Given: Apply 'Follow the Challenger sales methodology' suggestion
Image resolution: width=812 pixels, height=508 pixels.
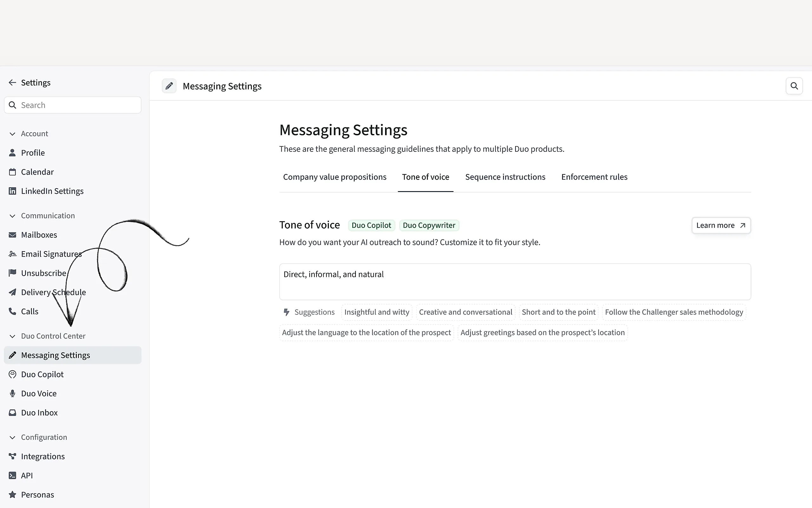Looking at the screenshot, I should (674, 312).
